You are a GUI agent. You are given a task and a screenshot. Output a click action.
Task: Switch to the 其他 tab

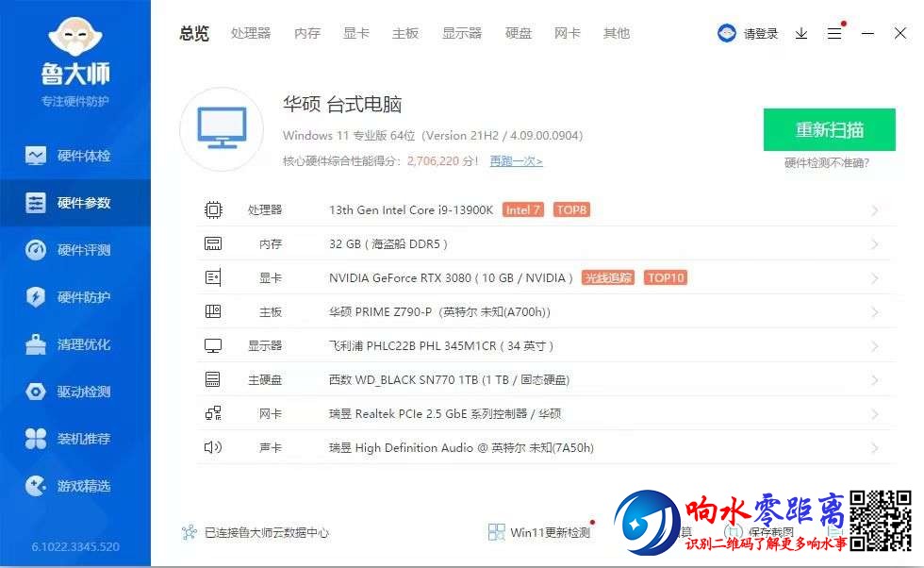617,34
